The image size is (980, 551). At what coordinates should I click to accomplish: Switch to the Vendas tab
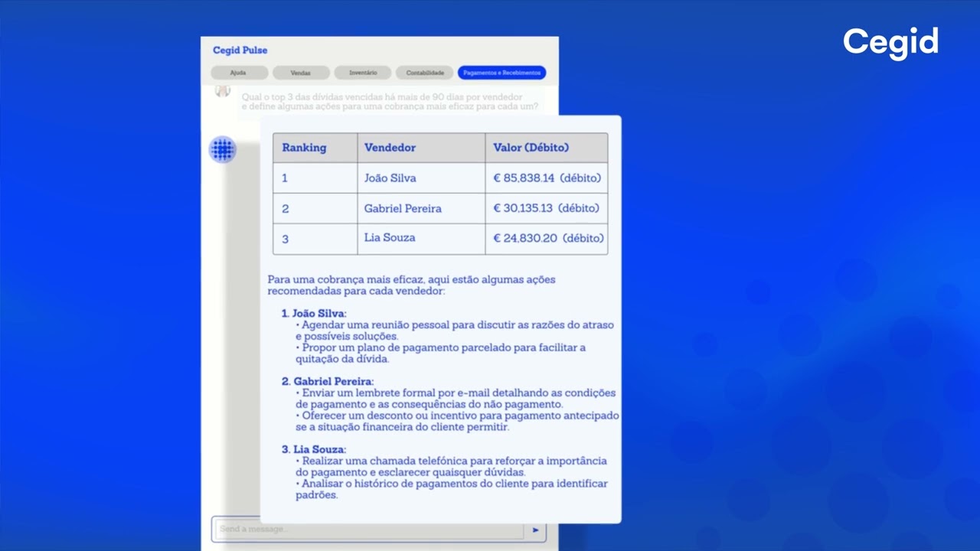tap(300, 72)
